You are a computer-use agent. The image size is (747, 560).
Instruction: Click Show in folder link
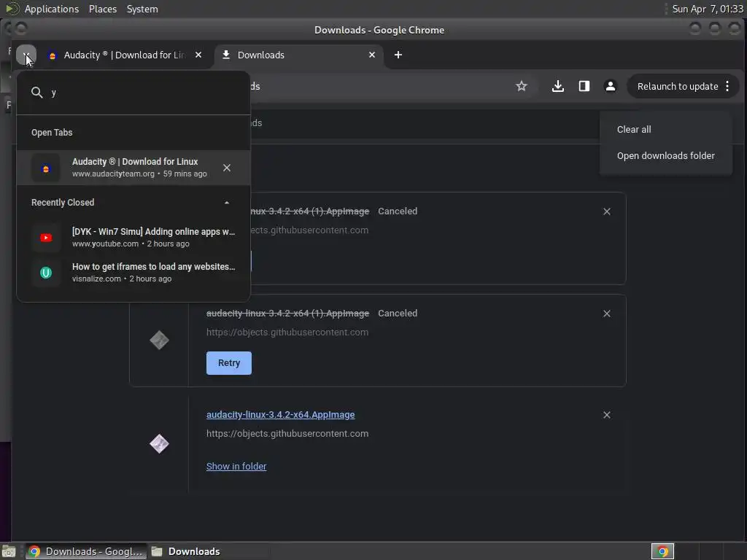coord(236,466)
